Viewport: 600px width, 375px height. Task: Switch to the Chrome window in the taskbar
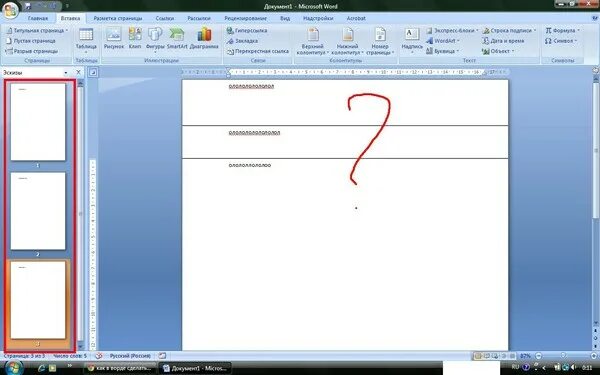(120, 368)
